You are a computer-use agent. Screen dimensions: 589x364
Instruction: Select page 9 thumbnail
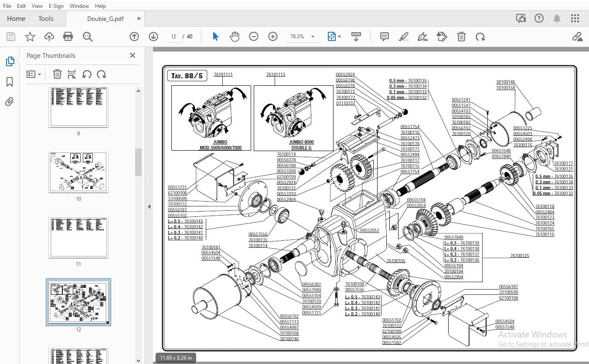pyautogui.click(x=78, y=106)
